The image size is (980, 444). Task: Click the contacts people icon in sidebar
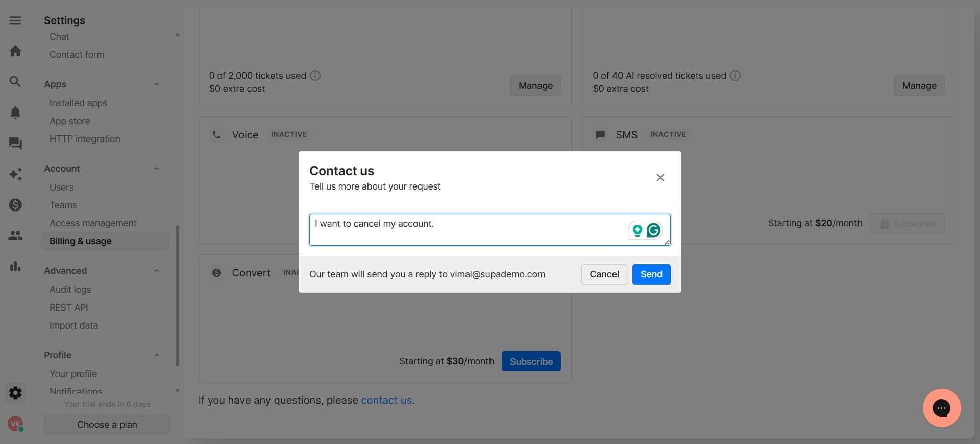click(x=15, y=236)
